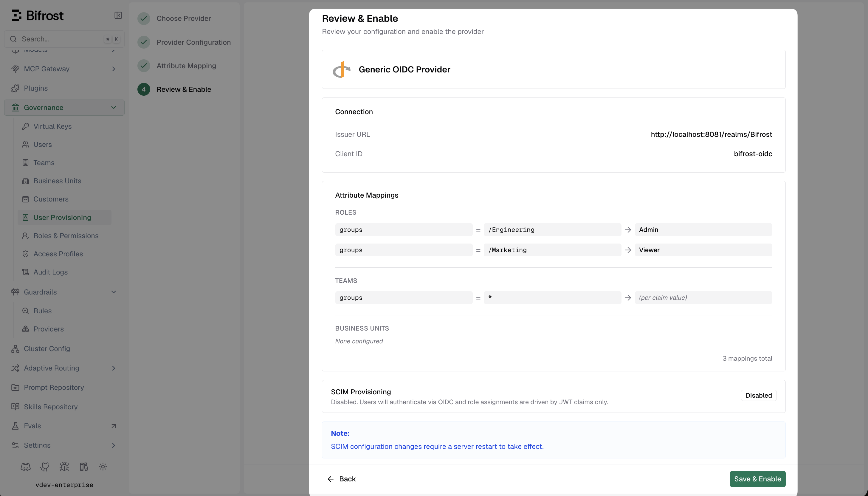Click the Adaptive Routing shuffle icon
The width and height of the screenshot is (868, 496).
(15, 368)
